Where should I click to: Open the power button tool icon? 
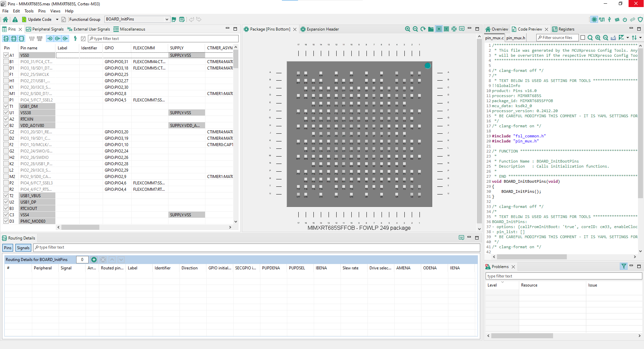pos(625,19)
